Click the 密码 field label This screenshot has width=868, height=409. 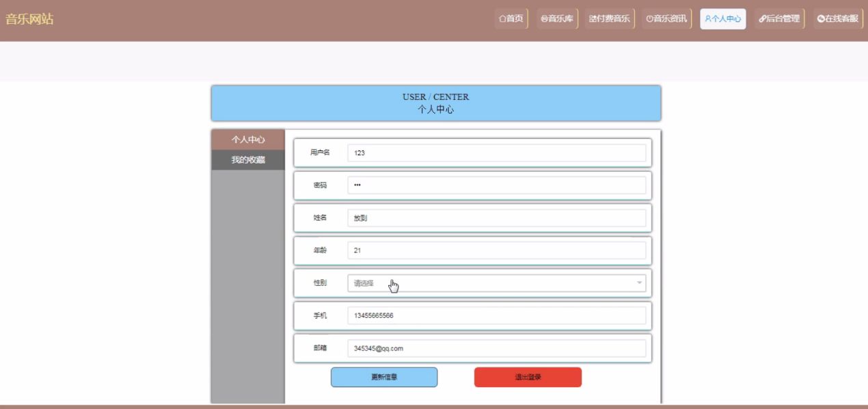(320, 185)
